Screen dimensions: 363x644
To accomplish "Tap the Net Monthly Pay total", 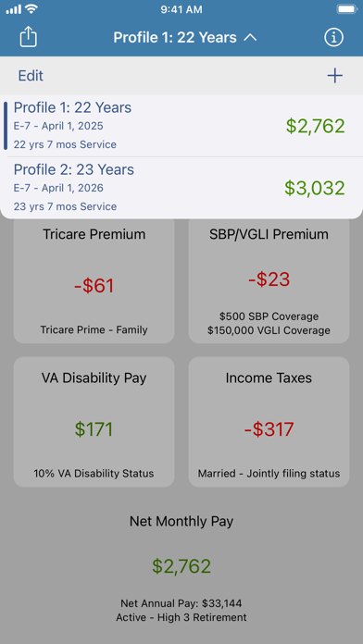I will pyautogui.click(x=181, y=566).
